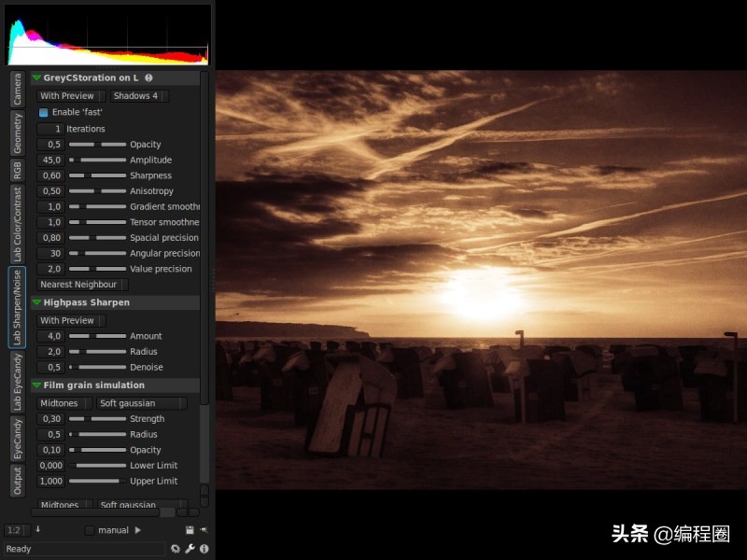
Task: Open the Output tab
Action: (x=18, y=481)
